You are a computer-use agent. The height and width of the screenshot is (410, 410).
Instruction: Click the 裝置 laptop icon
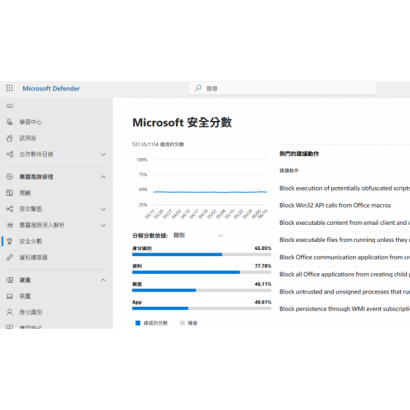pyautogui.click(x=10, y=296)
